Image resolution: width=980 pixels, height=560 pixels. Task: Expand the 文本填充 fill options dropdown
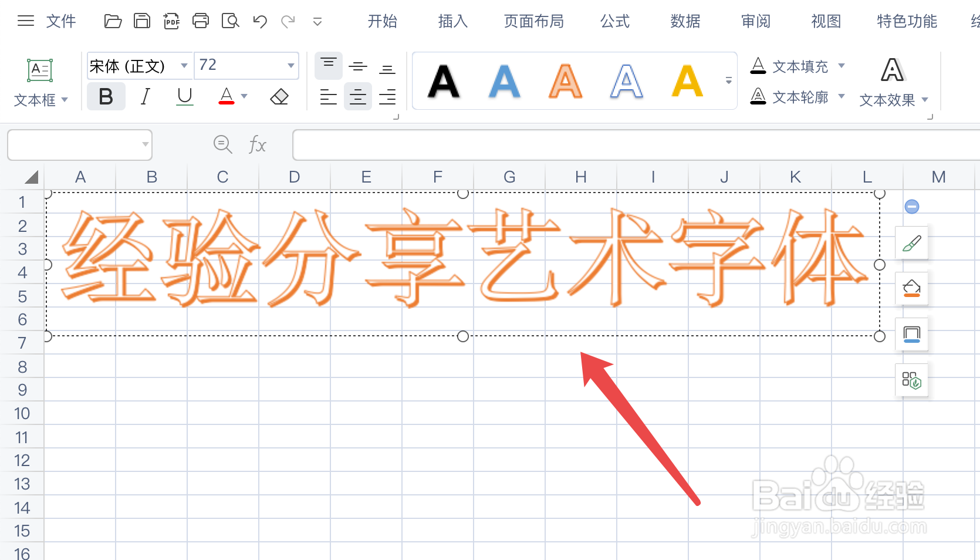tap(843, 66)
